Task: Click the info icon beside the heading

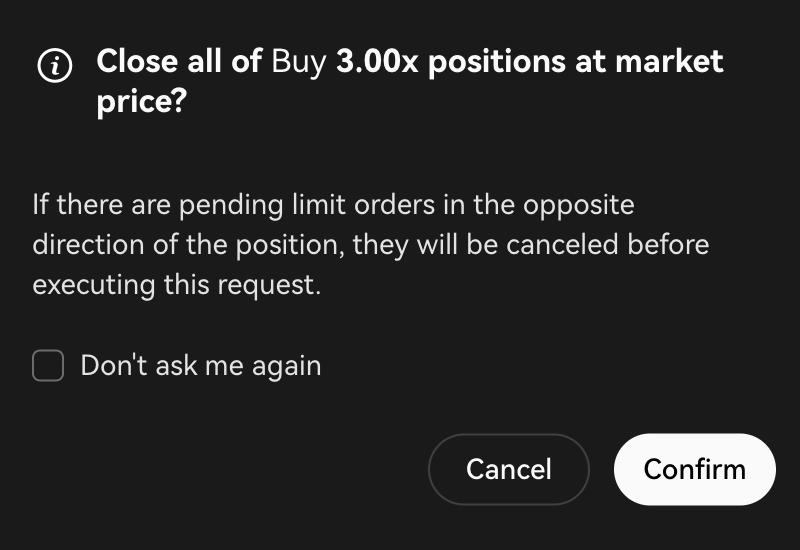Action: tap(54, 66)
